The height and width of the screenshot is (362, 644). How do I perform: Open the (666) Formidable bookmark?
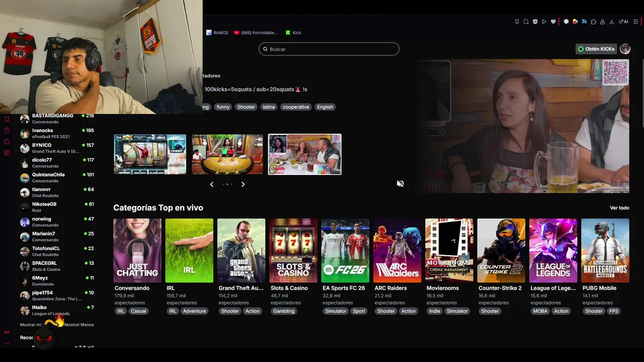[256, 33]
